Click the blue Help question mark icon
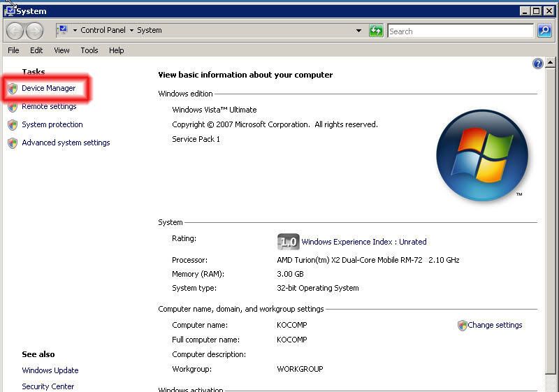The image size is (559, 392). pos(537,64)
